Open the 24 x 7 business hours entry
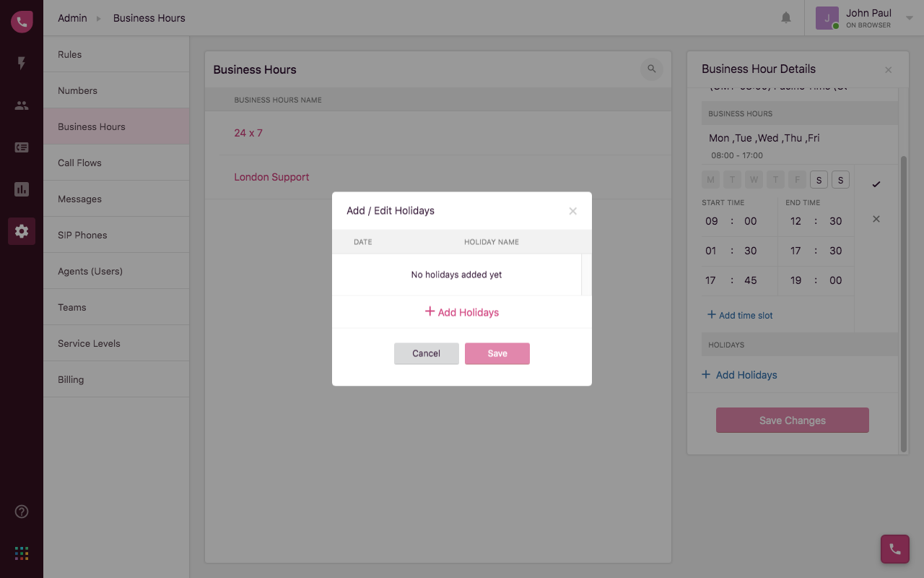Viewport: 924px width, 578px height. pos(248,133)
